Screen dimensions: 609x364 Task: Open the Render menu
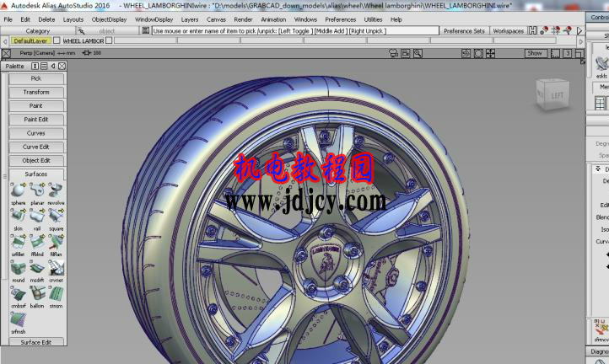(x=243, y=19)
